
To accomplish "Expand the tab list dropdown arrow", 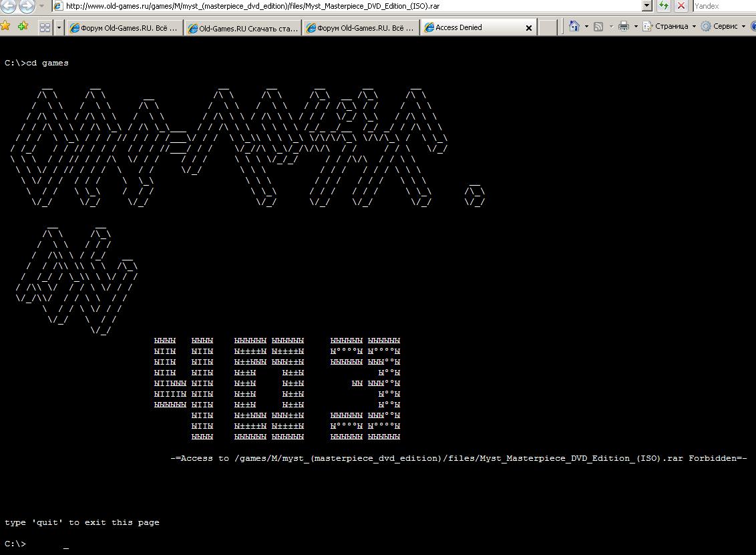I will (59, 27).
